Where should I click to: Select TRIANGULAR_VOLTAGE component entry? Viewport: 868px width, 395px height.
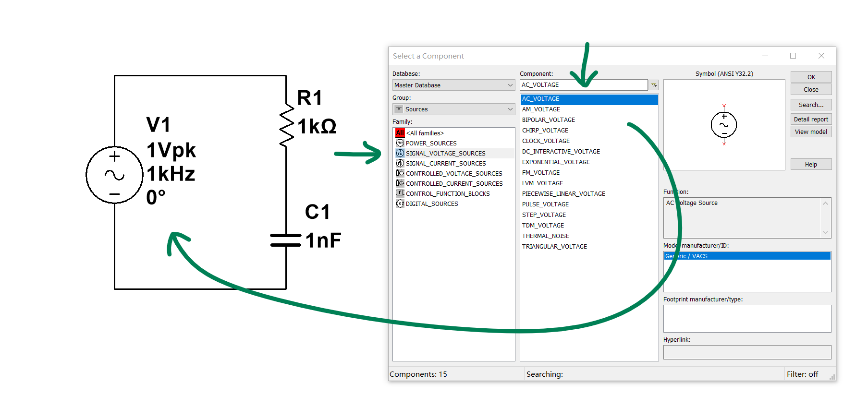554,246
